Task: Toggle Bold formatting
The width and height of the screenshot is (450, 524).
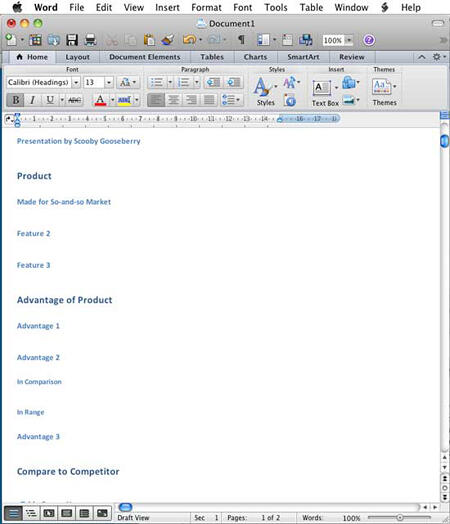Action: coord(15,100)
